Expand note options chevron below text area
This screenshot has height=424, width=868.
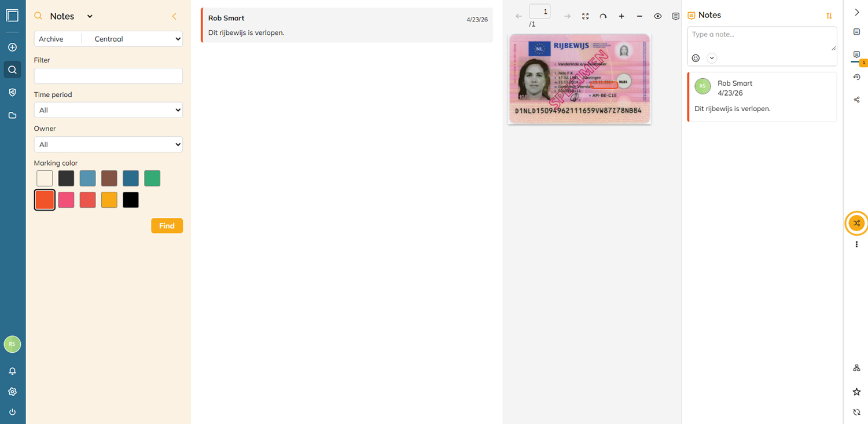pos(712,58)
